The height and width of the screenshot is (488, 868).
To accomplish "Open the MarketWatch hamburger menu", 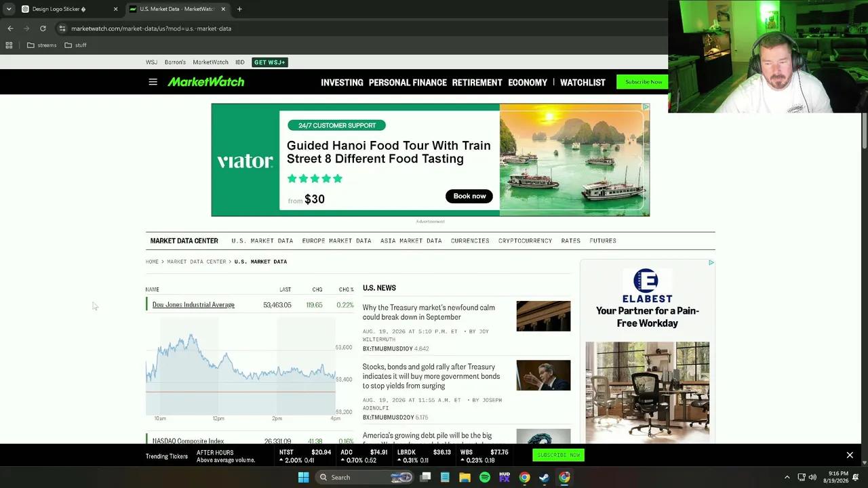I will click(x=153, y=82).
